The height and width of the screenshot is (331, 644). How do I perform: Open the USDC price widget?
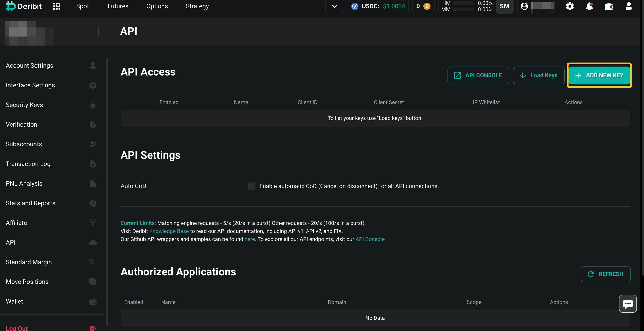378,6
